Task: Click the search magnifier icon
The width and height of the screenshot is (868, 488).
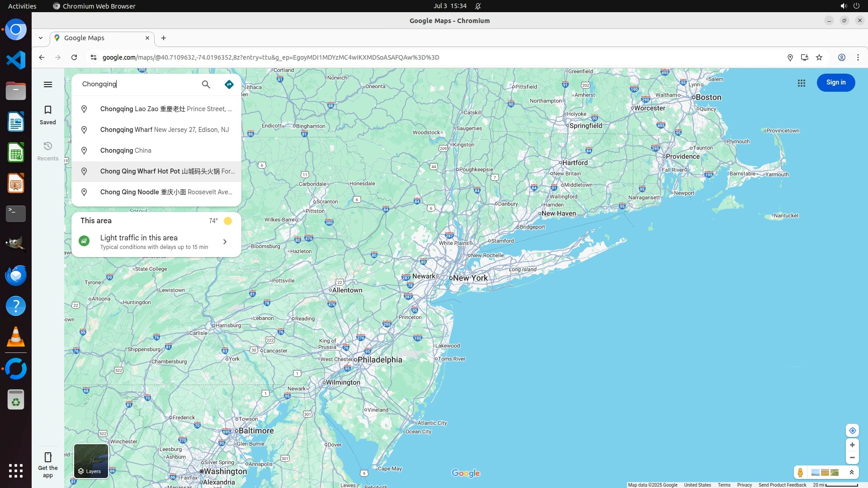Action: 206,84
